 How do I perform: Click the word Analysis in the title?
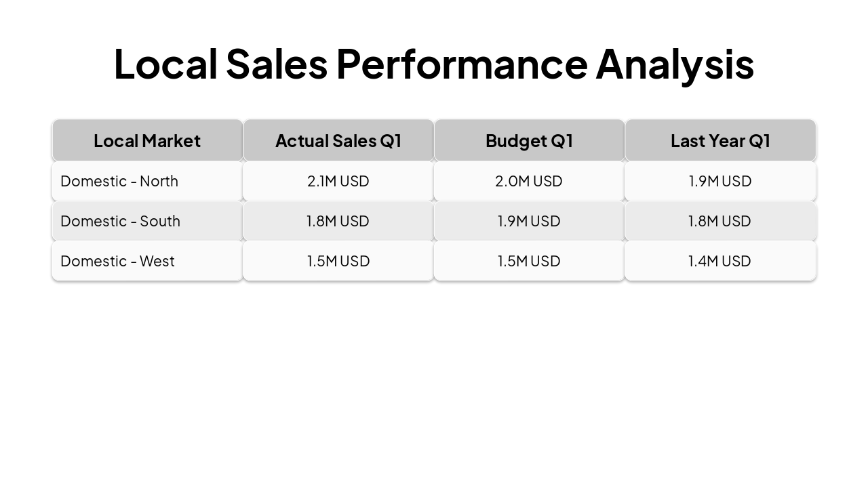coord(675,64)
